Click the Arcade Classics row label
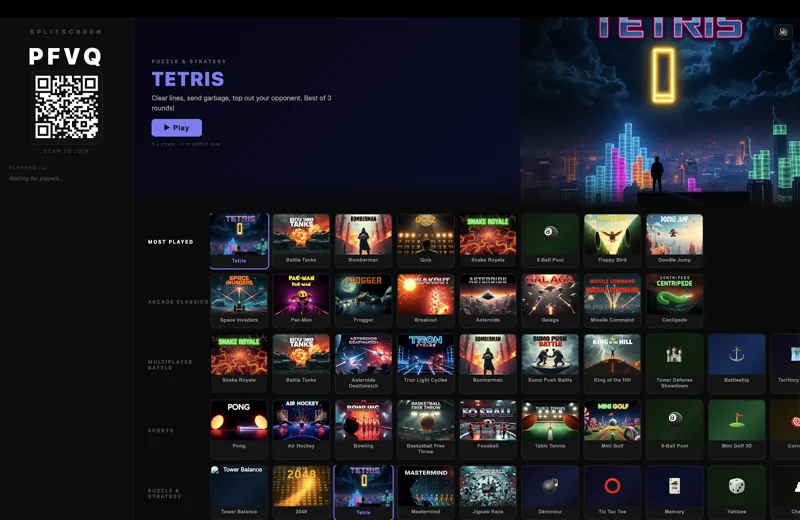The image size is (800, 520). (178, 302)
